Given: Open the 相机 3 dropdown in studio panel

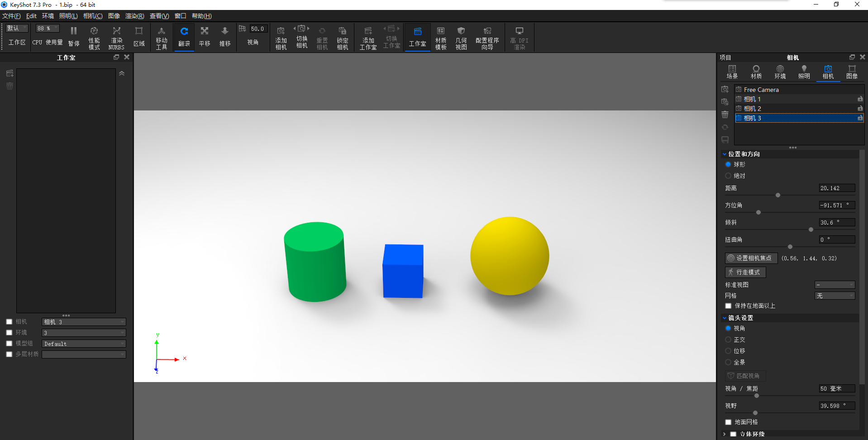Looking at the screenshot, I should click(84, 322).
